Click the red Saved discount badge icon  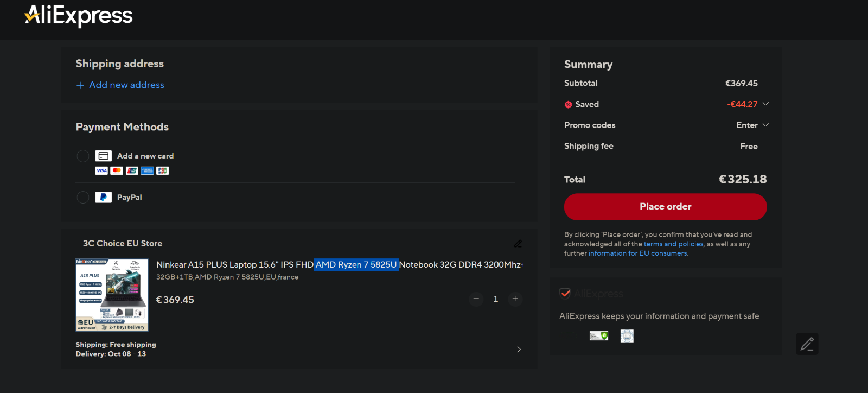click(x=568, y=105)
